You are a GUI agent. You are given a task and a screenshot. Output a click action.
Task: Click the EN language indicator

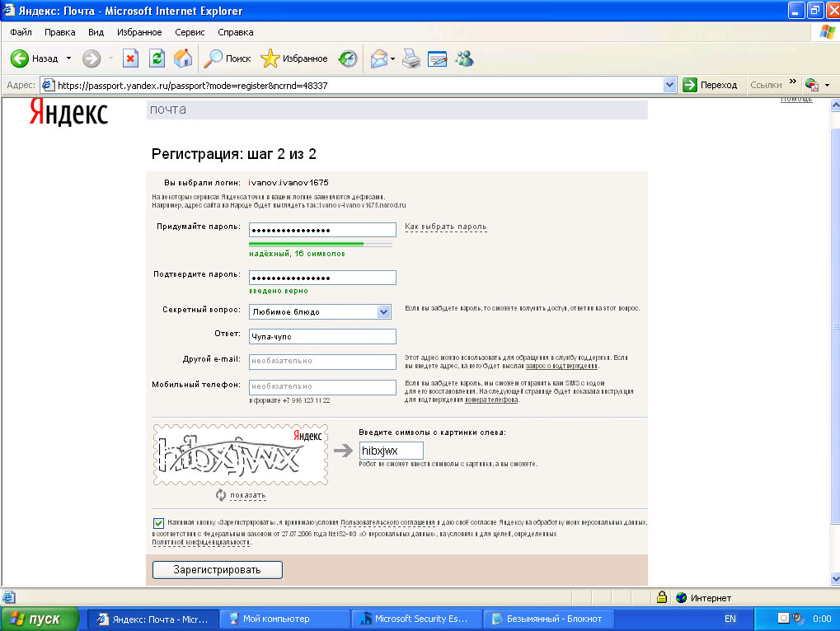tap(730, 619)
